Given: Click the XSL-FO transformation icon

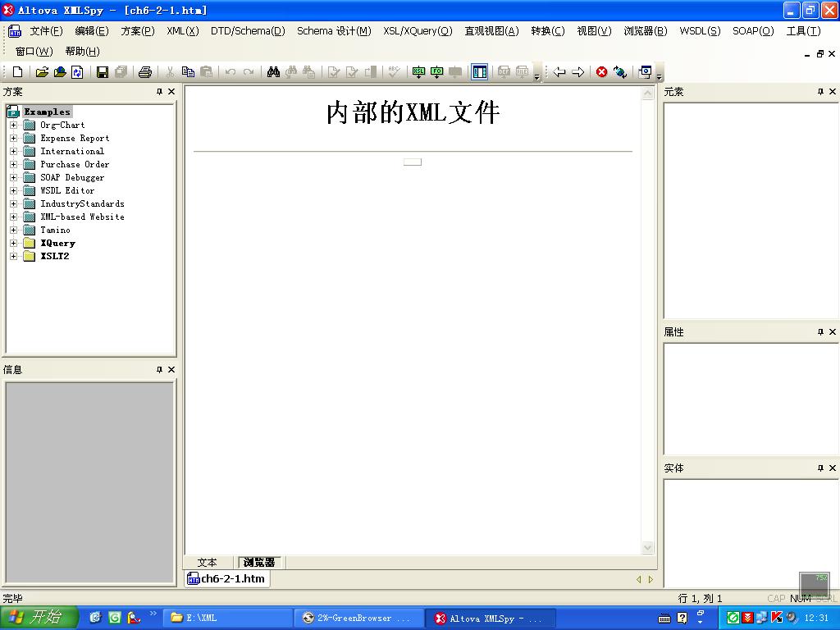Looking at the screenshot, I should pos(436,72).
